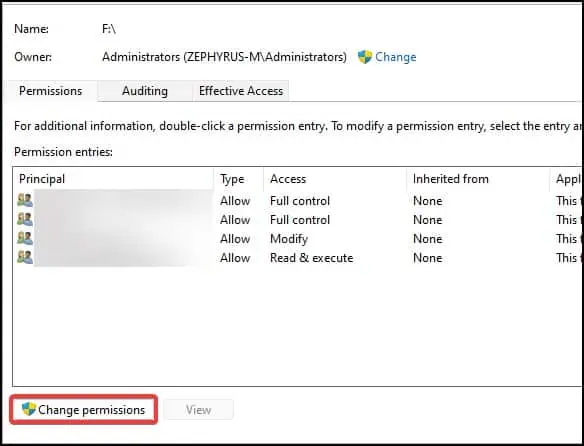Click the user group icon of the second Full control entry
The image size is (584, 446).
coord(25,219)
